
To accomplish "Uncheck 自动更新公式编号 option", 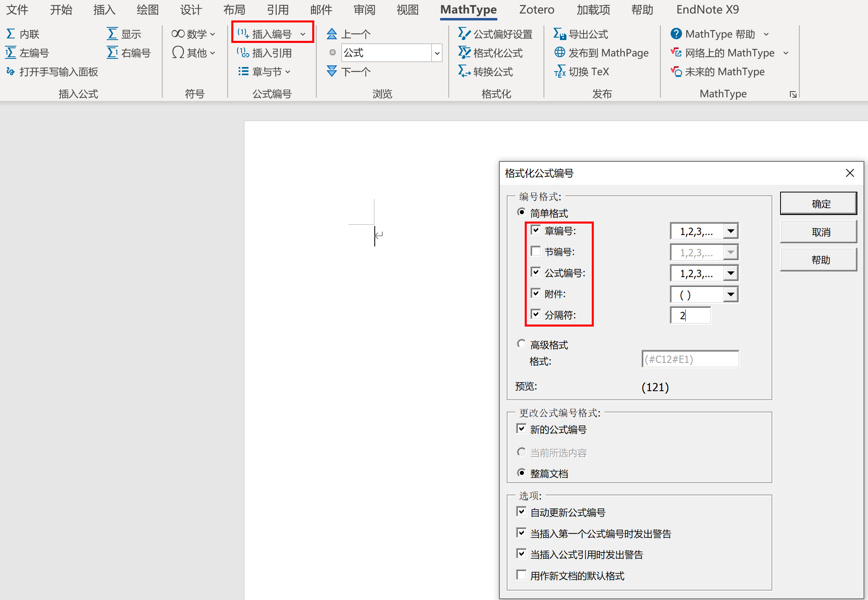I will point(521,512).
